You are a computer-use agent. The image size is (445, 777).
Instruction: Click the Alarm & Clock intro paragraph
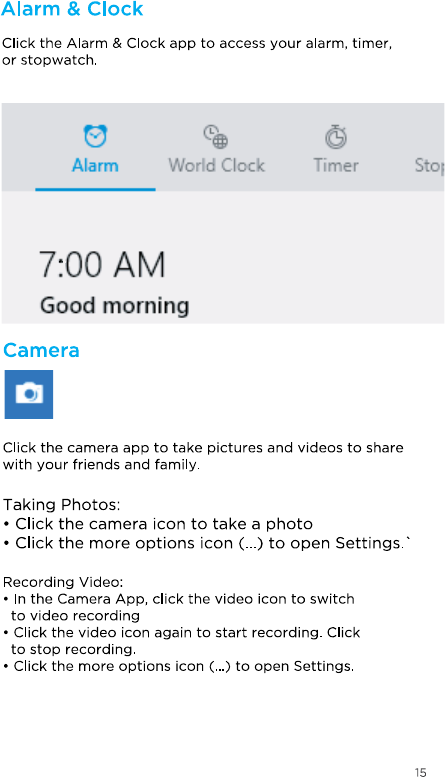coord(197,52)
